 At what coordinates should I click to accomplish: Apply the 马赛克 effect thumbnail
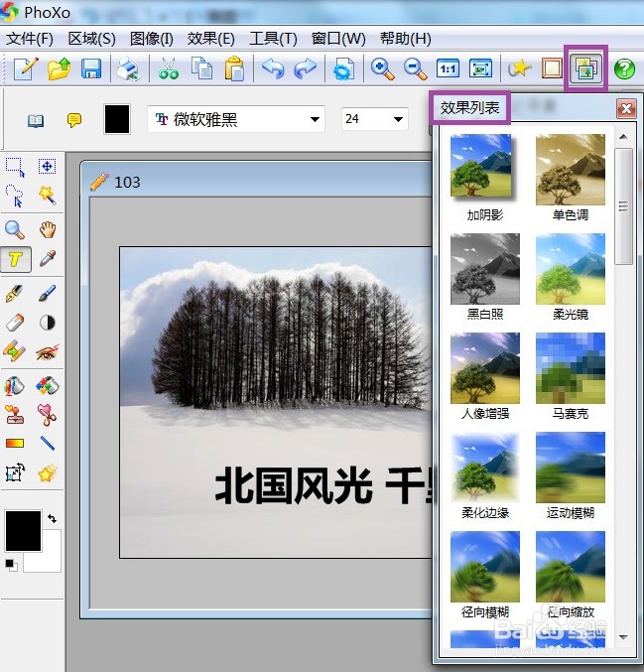coord(571,367)
